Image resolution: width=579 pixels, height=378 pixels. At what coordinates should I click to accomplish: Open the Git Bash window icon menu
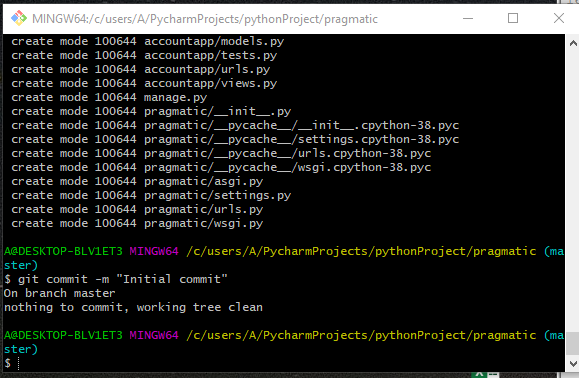pos(19,18)
